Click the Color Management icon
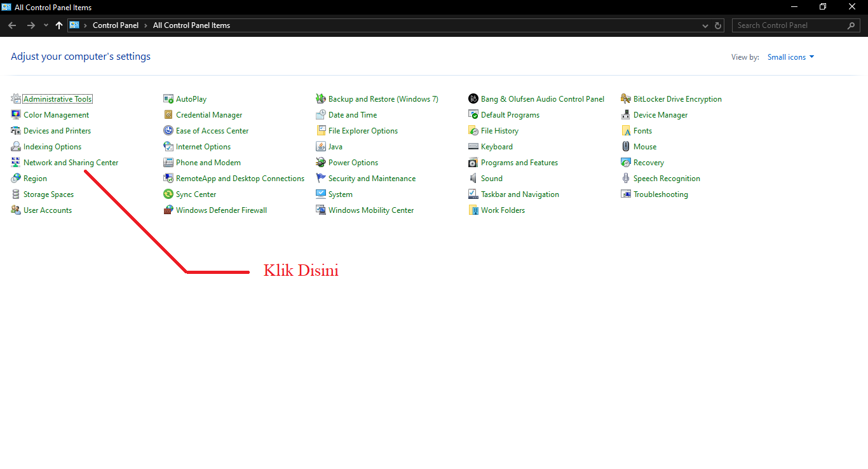The image size is (868, 469). (16, 115)
